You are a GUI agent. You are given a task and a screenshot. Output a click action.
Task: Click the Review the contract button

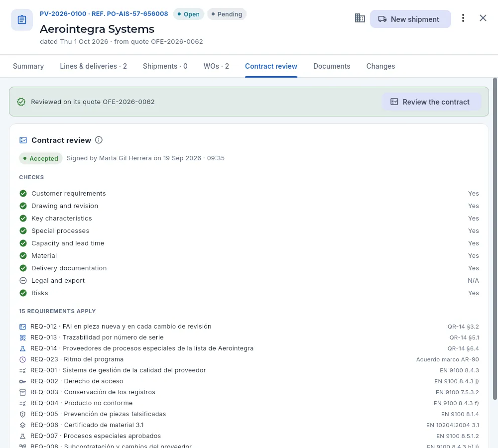(x=431, y=102)
